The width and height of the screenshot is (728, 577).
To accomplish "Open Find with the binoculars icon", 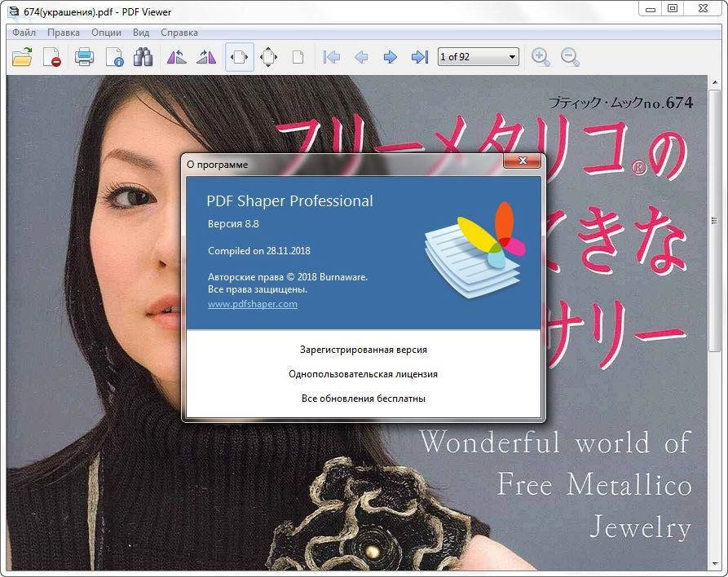I will tap(143, 57).
